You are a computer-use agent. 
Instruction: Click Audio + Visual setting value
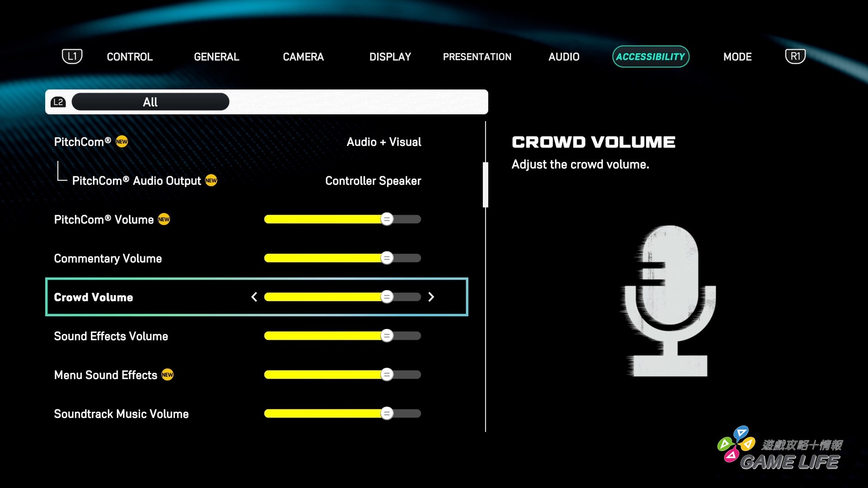coord(384,142)
